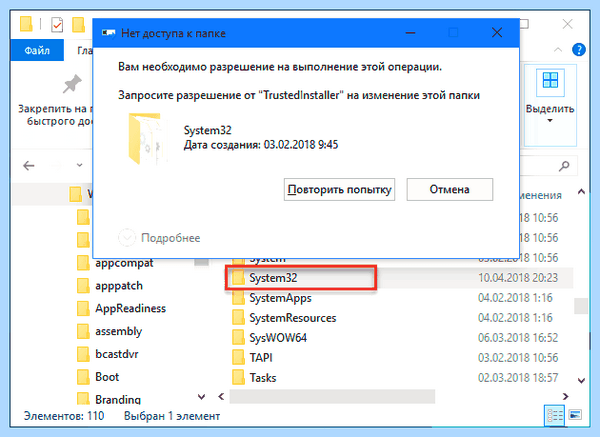Image resolution: width=600 pixels, height=437 pixels.
Task: Click the SysWOW64 folder icon
Action: click(238, 338)
